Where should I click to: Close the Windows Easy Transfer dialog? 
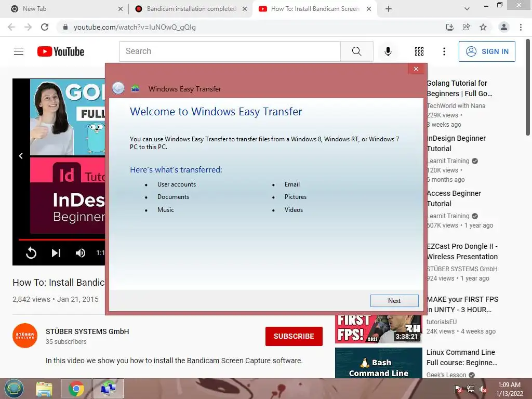pos(416,69)
